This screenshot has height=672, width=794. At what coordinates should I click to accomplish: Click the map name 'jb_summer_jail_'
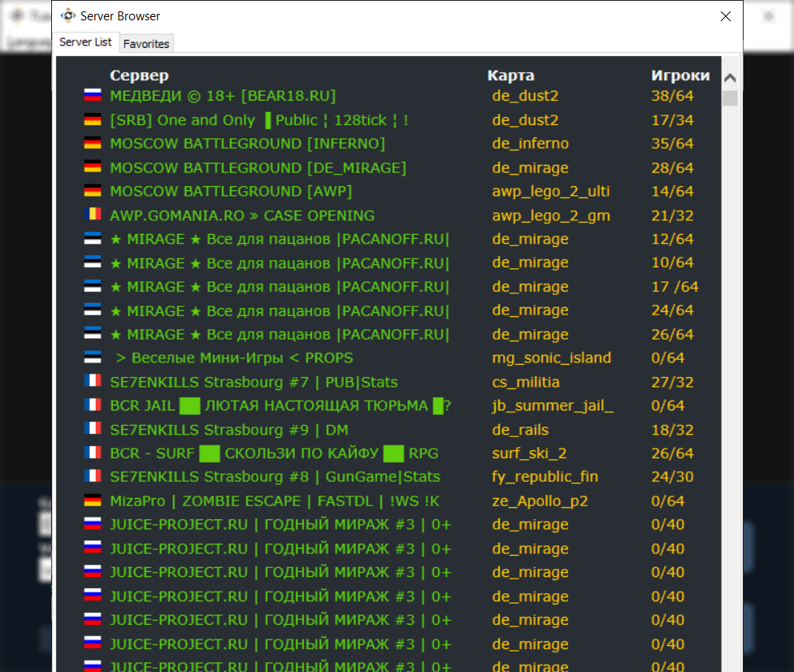coord(553,405)
